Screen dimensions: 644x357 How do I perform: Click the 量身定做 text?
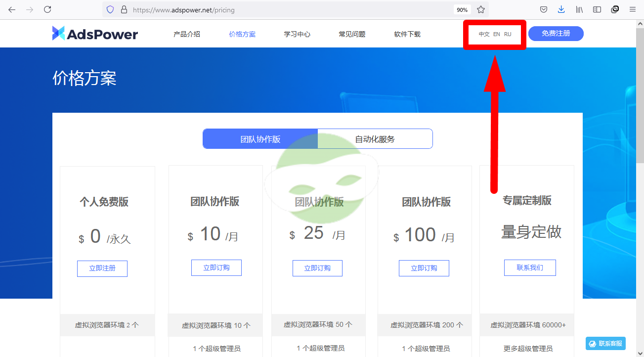pyautogui.click(x=531, y=232)
